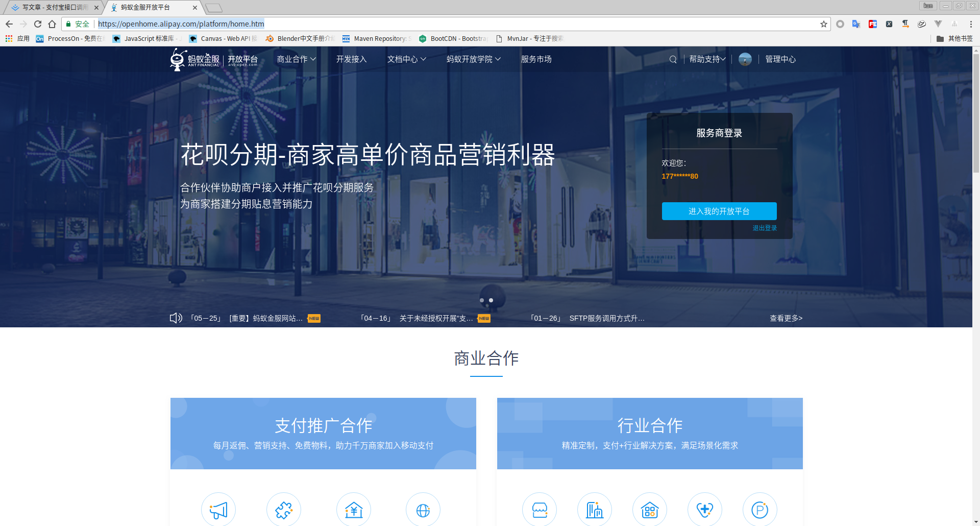
Task: Bookmark this page with the star icon
Action: (x=824, y=24)
